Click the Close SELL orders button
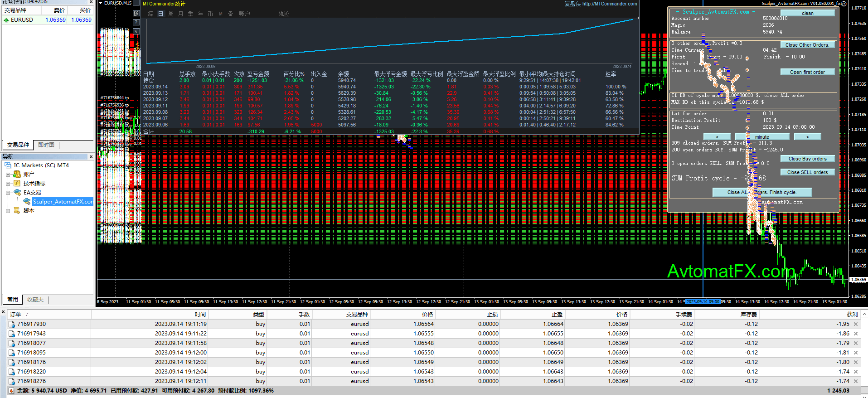Image resolution: width=868 pixels, height=398 pixels. [807, 172]
